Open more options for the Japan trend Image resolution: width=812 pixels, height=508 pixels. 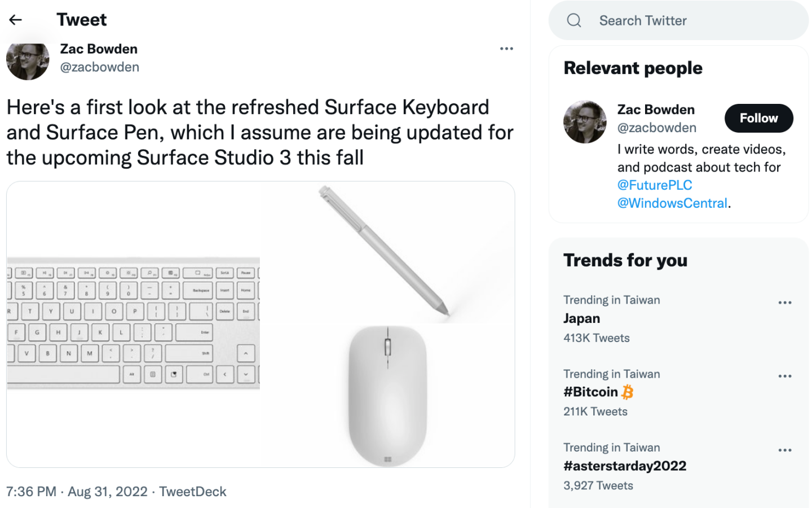(785, 302)
